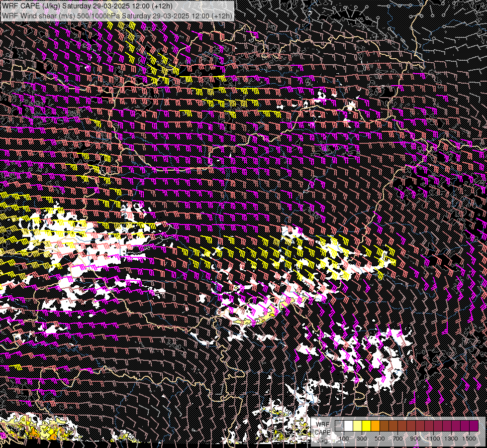Screen dimensions: 487x448
Task: Click the 'WRF Wind shear (m/s)' title line
Action: pos(117,16)
